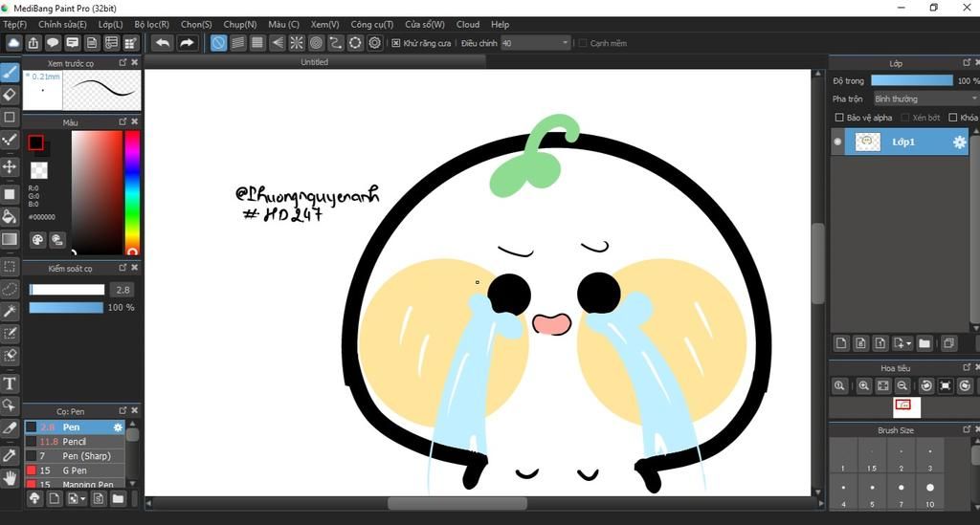Select G Pen brush
This screenshot has width=980, height=525.
click(75, 470)
